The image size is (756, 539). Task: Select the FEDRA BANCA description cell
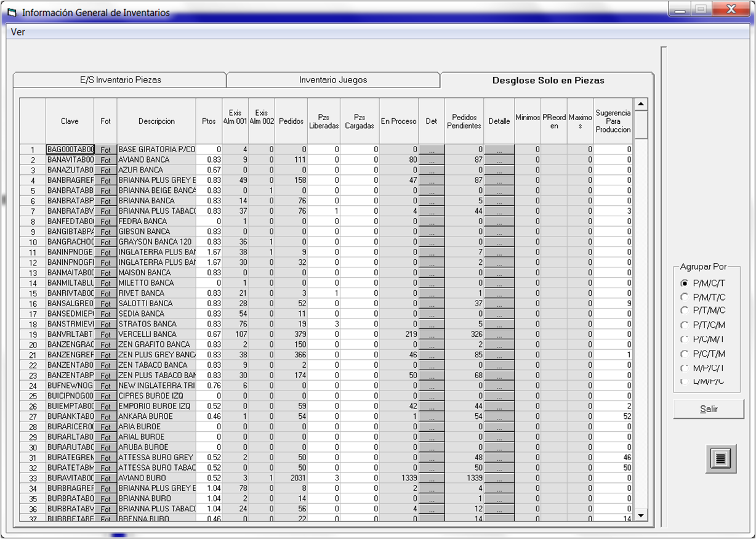pyautogui.click(x=156, y=221)
